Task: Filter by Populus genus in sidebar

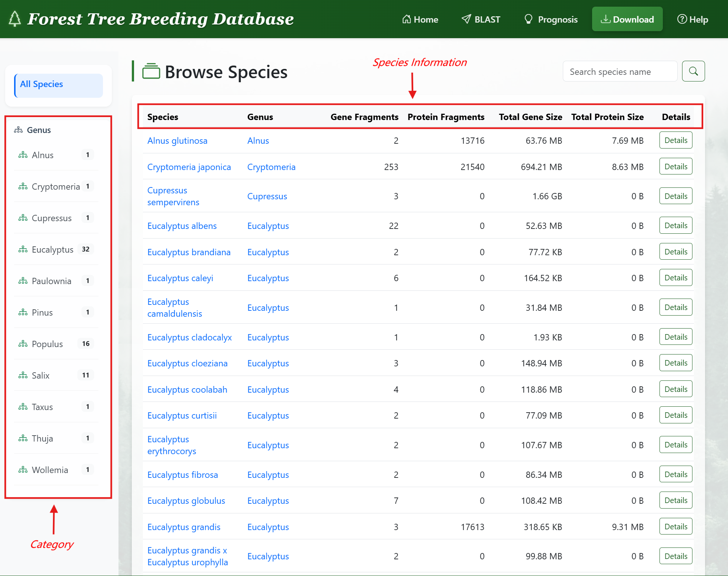Action: tap(56, 344)
